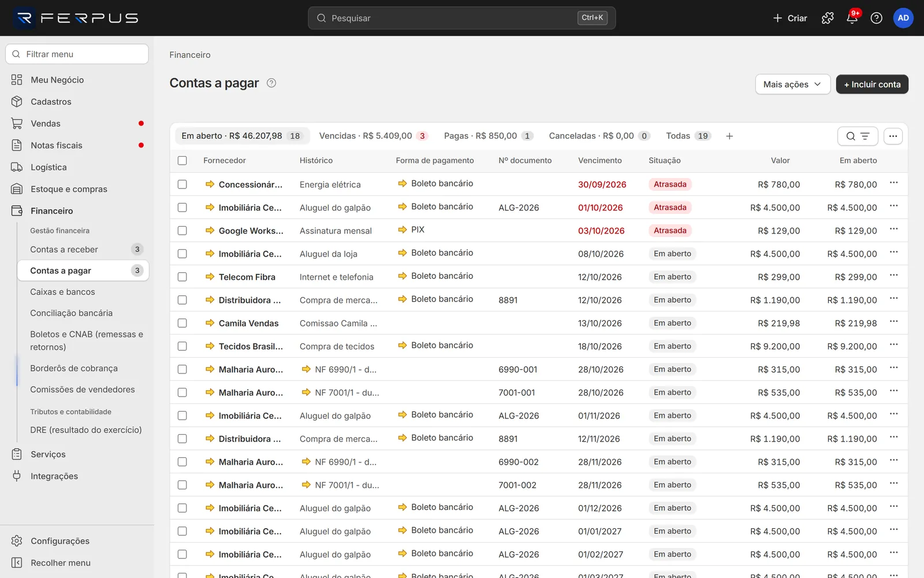Check the Camila Vendas row checkbox

point(182,323)
